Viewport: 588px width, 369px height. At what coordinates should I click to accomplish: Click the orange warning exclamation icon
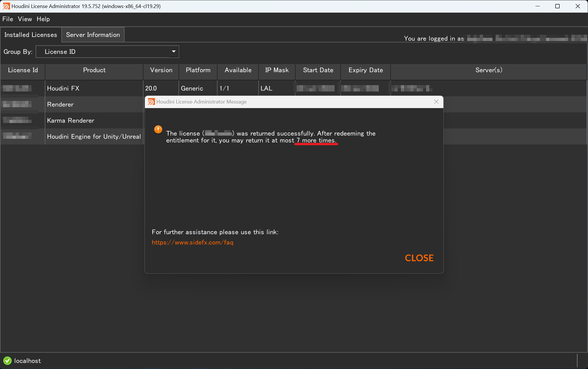coord(158,130)
